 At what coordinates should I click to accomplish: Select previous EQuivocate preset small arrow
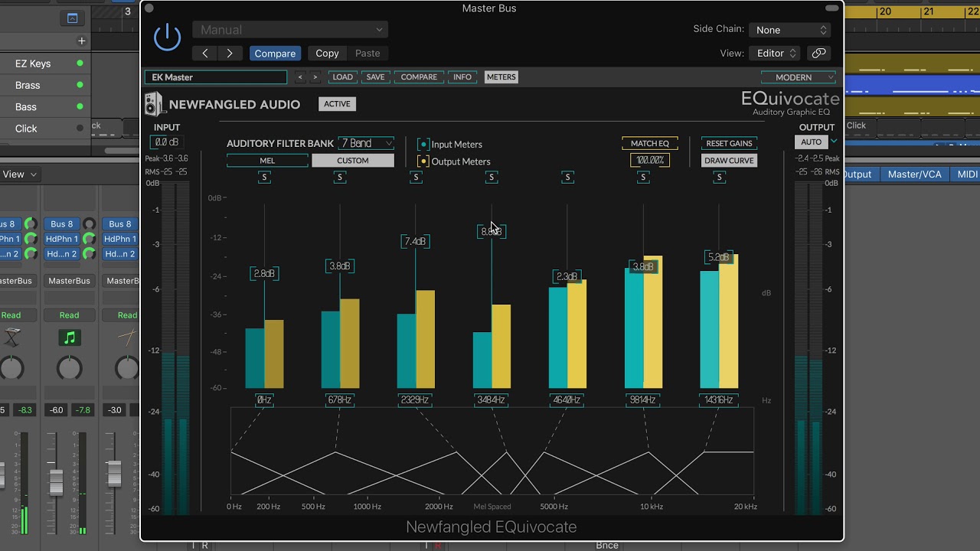[x=299, y=77]
